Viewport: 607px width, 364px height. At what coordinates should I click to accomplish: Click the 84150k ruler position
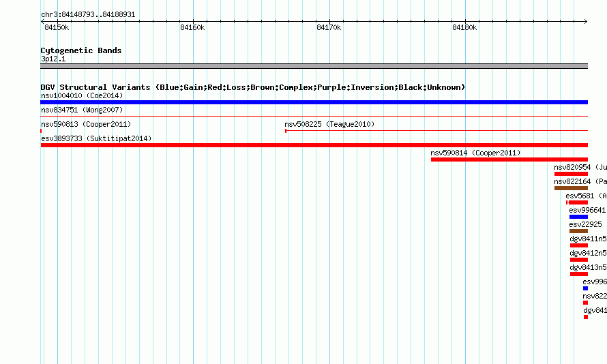coord(57,27)
